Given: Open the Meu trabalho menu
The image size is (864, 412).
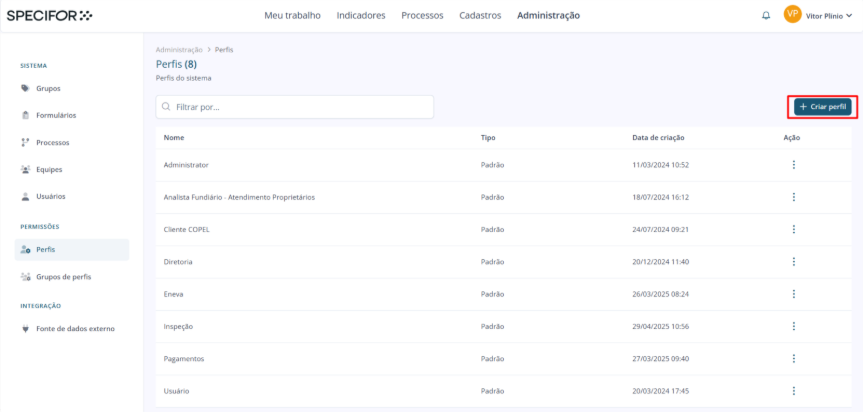Looking at the screenshot, I should click(293, 15).
